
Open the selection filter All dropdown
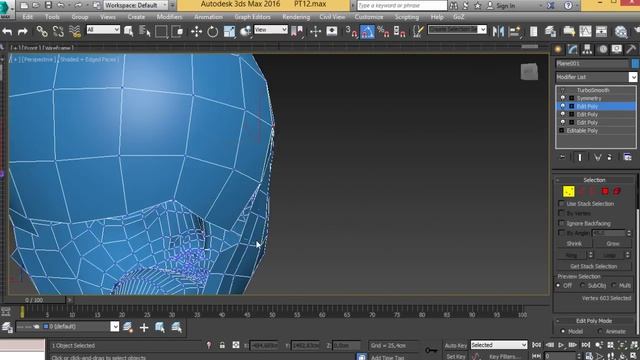[103, 30]
